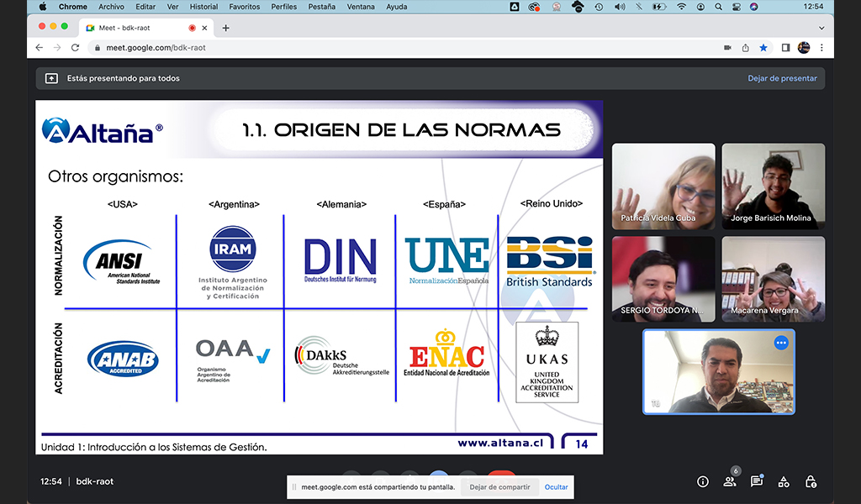The height and width of the screenshot is (504, 861).
Task: Open the Ver menu
Action: pos(172,7)
